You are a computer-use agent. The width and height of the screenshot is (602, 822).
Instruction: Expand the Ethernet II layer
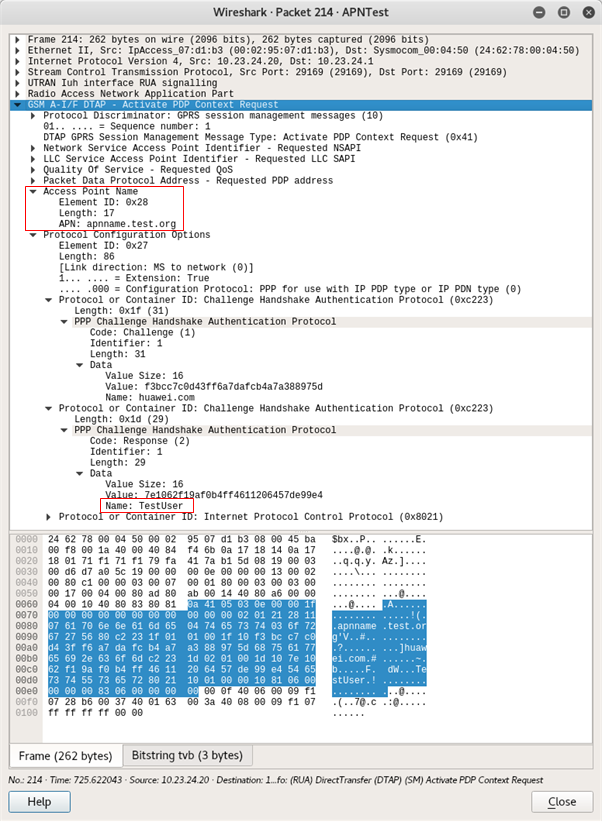coord(19,50)
